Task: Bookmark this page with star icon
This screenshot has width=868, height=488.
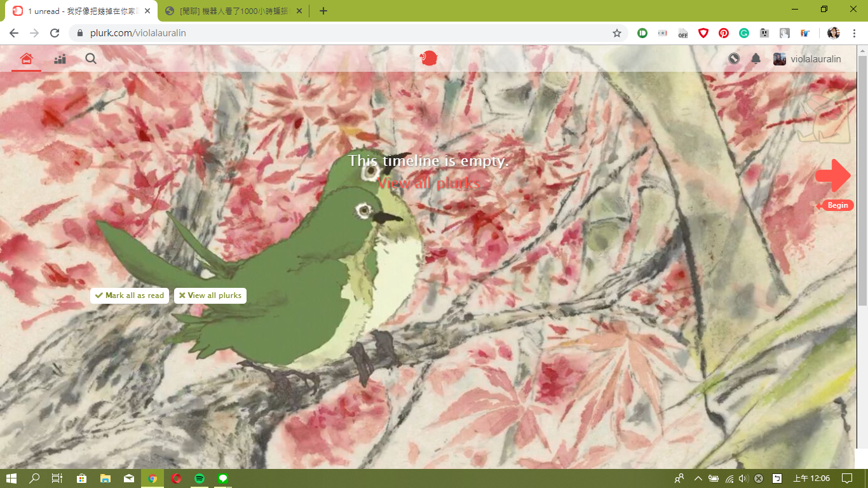Action: [x=616, y=33]
